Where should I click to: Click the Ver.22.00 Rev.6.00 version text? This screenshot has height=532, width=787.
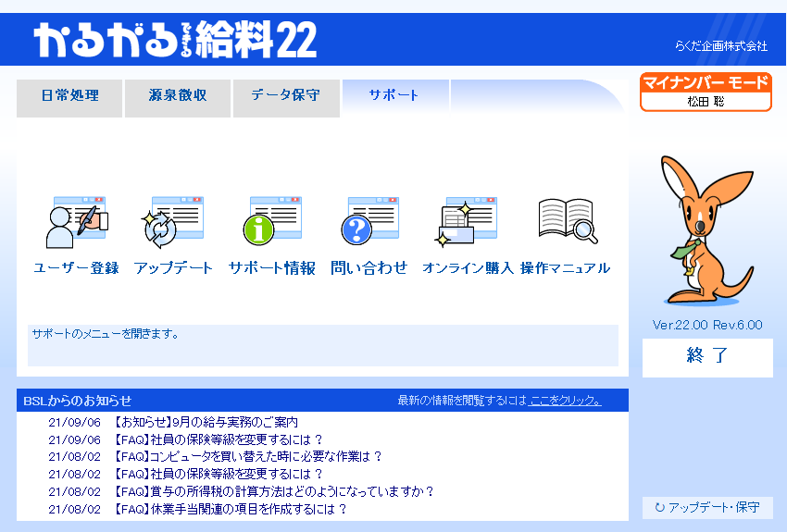(x=707, y=325)
